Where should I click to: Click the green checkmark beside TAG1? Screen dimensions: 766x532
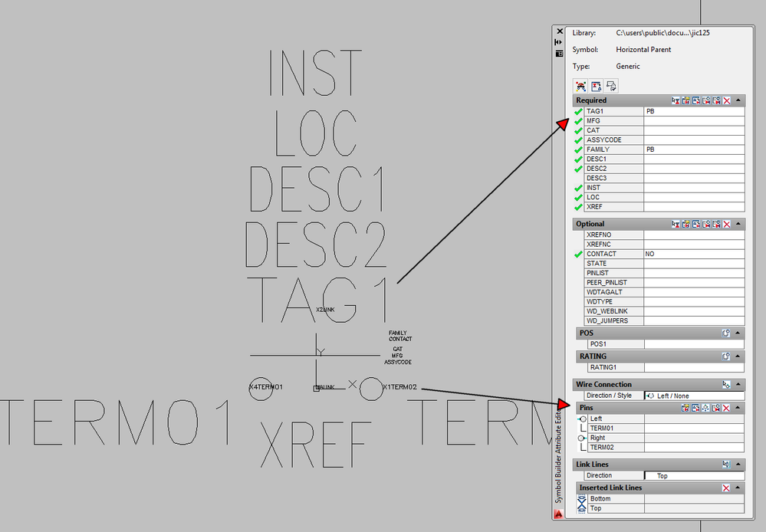click(x=578, y=111)
